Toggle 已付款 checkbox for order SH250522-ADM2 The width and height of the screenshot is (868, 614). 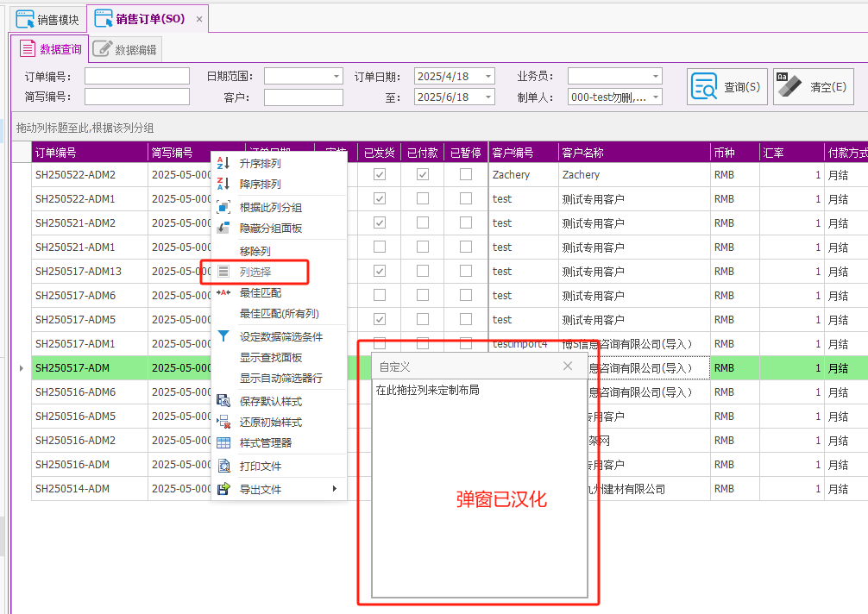[x=423, y=174]
